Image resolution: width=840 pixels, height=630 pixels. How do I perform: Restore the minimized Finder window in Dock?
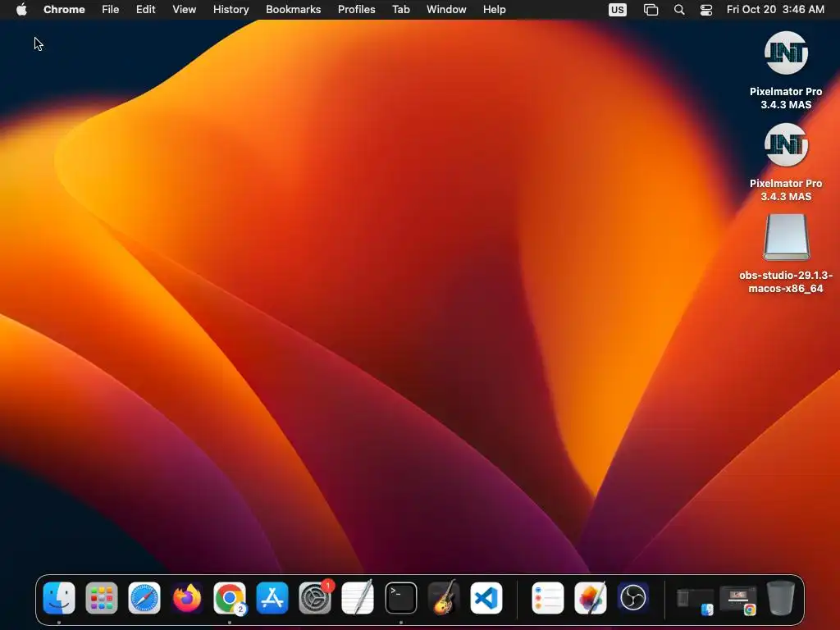point(695,600)
